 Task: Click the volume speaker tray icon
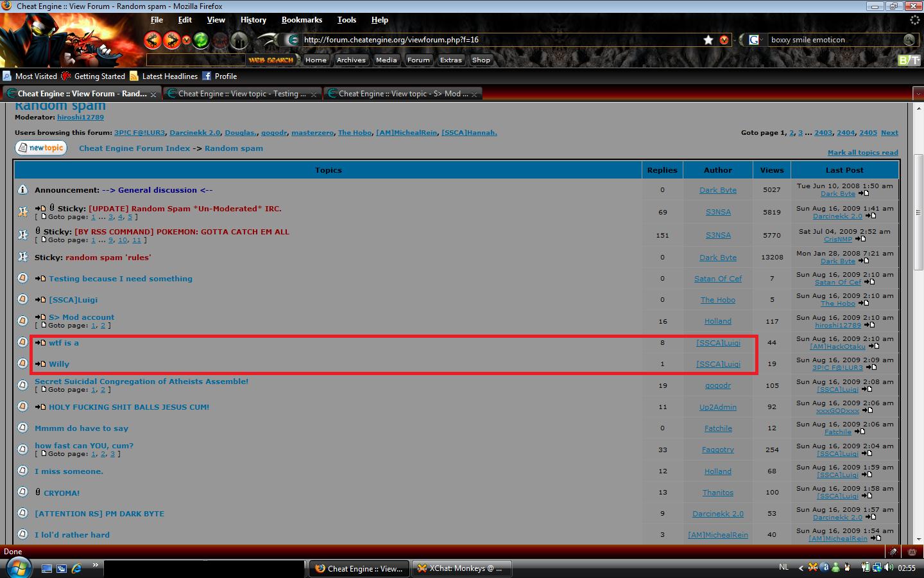pos(889,568)
